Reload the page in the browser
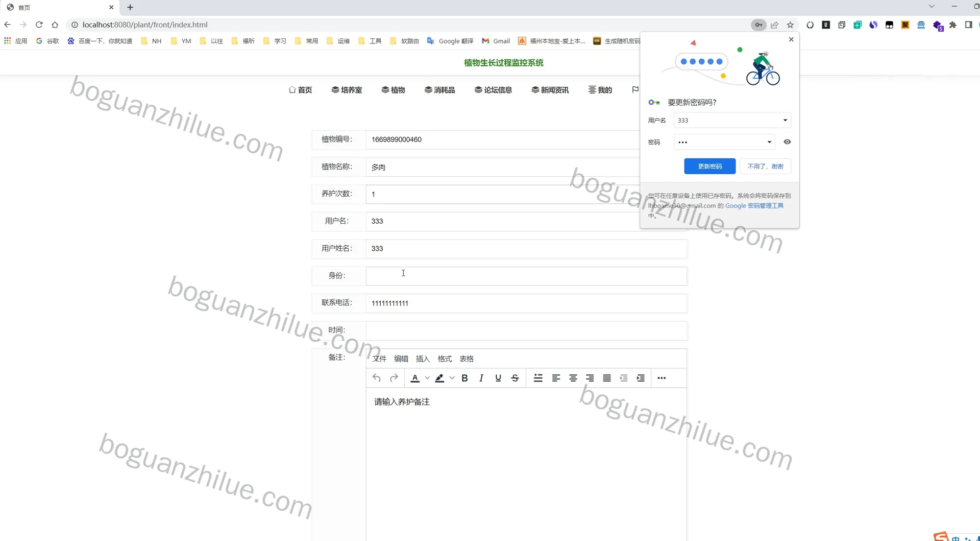This screenshot has height=541, width=980. [x=39, y=25]
